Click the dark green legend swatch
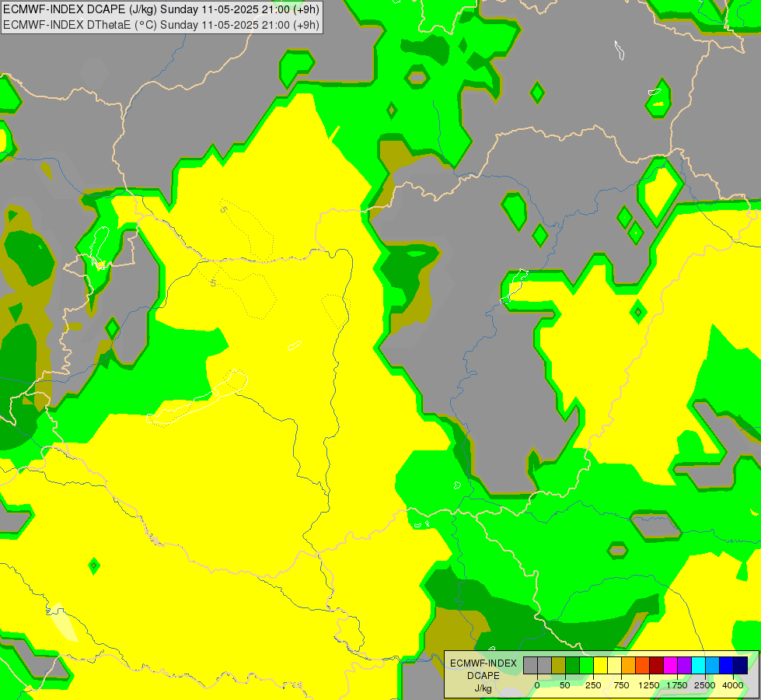The width and height of the screenshot is (761, 700). (x=572, y=666)
